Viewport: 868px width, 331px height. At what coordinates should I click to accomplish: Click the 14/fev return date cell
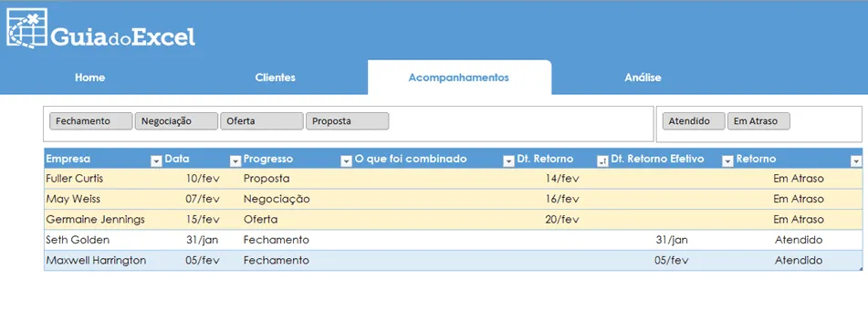(562, 179)
